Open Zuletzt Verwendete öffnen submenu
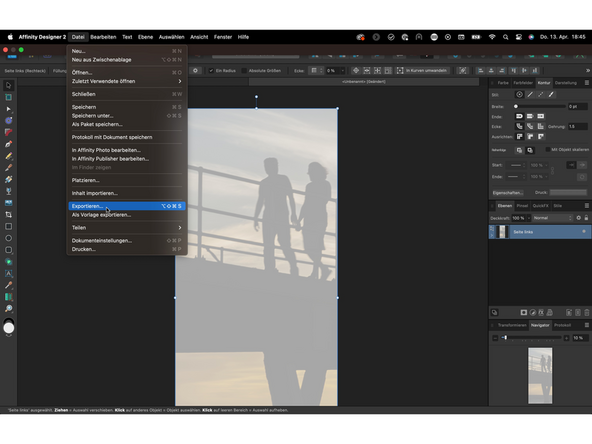The height and width of the screenshot is (444, 592). pyautogui.click(x=127, y=81)
